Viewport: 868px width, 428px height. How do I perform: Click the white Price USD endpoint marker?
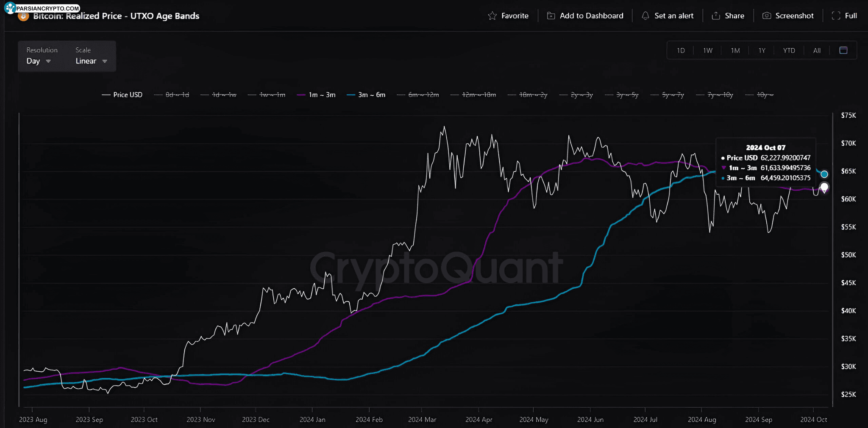tap(824, 187)
